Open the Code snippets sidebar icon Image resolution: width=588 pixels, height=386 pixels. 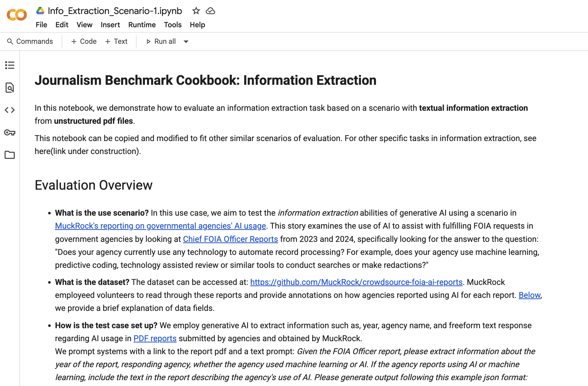click(10, 110)
